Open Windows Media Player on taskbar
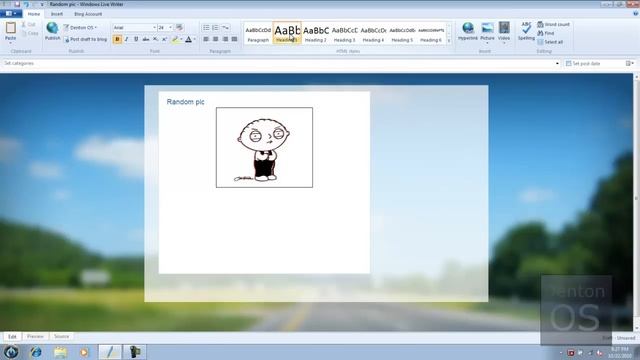This screenshot has height=360, width=640. (x=84, y=352)
